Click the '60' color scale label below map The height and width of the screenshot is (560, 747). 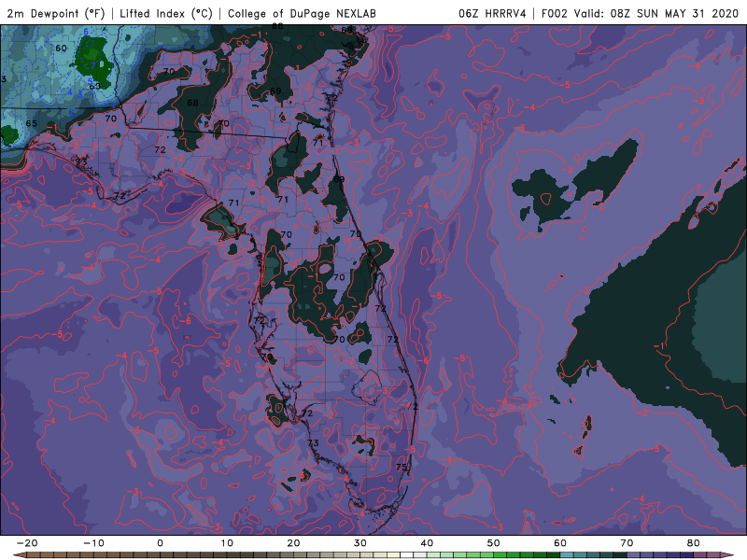tap(560, 543)
